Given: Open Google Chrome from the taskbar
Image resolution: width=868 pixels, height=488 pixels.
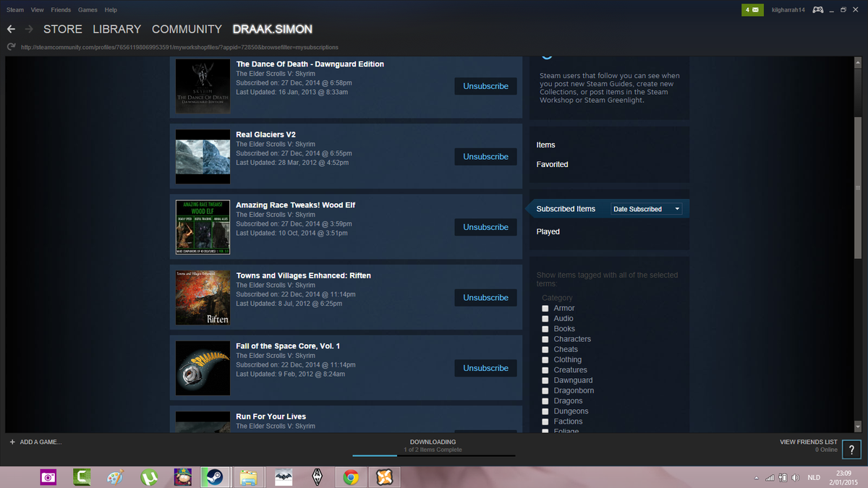Looking at the screenshot, I should [350, 477].
